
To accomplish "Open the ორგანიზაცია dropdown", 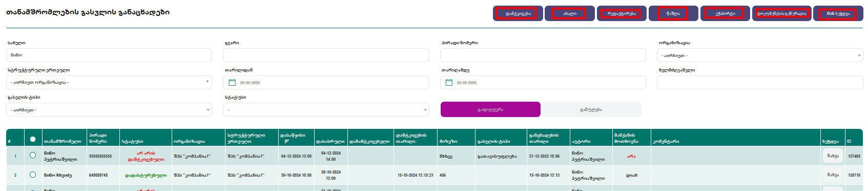I will (760, 55).
